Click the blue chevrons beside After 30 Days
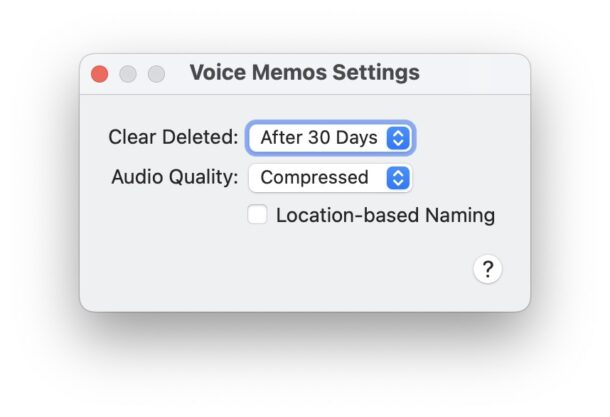The height and width of the screenshot is (417, 610). pos(398,138)
